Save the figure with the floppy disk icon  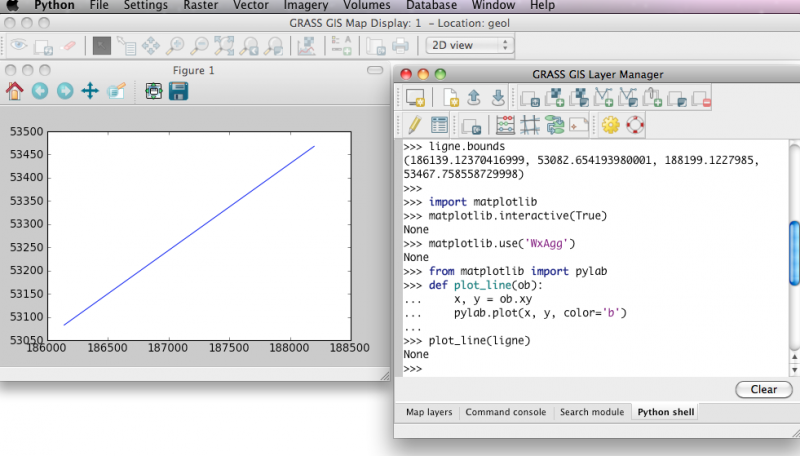coord(179,91)
